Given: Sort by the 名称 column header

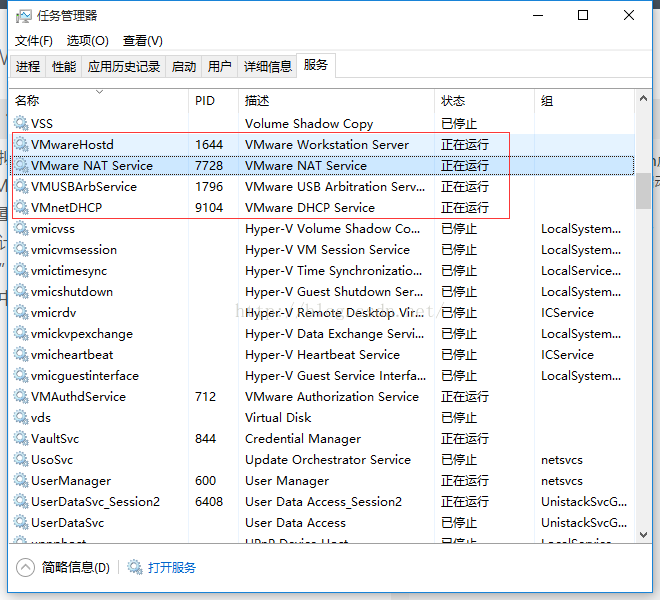Looking at the screenshot, I should click(99, 101).
